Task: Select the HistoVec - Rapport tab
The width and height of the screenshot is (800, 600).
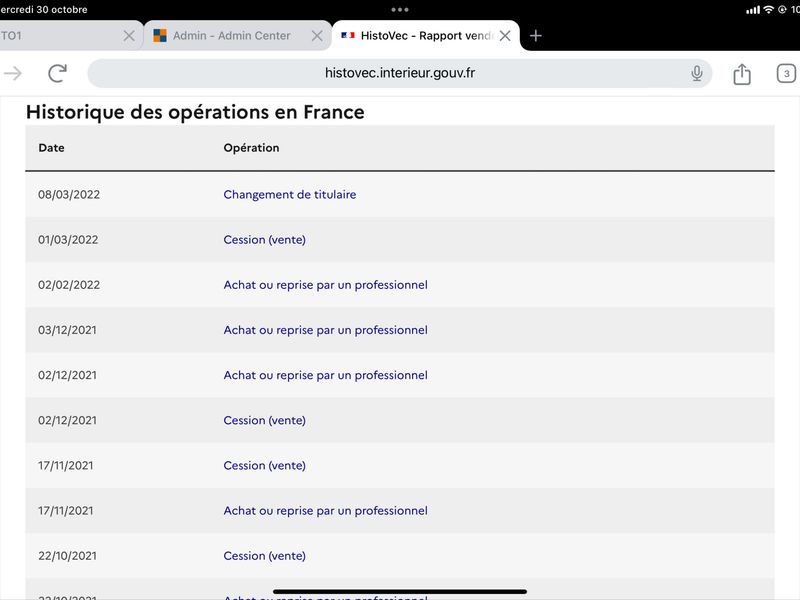Action: [x=427, y=36]
